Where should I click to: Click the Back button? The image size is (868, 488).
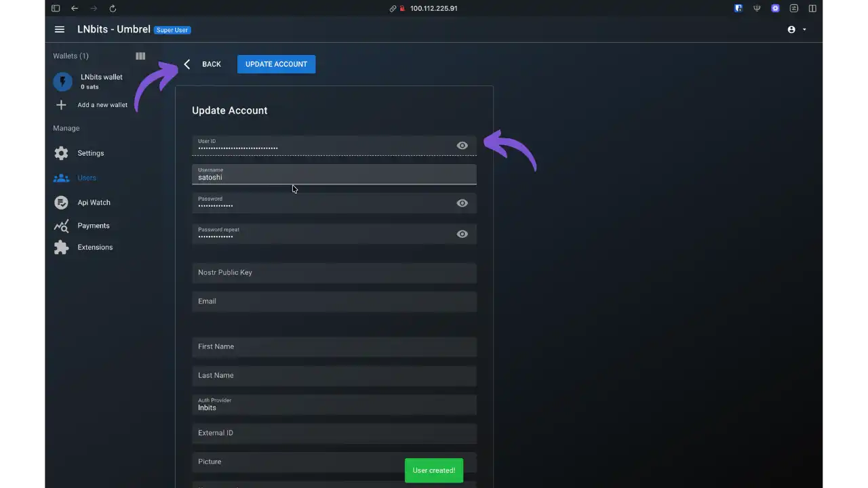[x=203, y=64]
